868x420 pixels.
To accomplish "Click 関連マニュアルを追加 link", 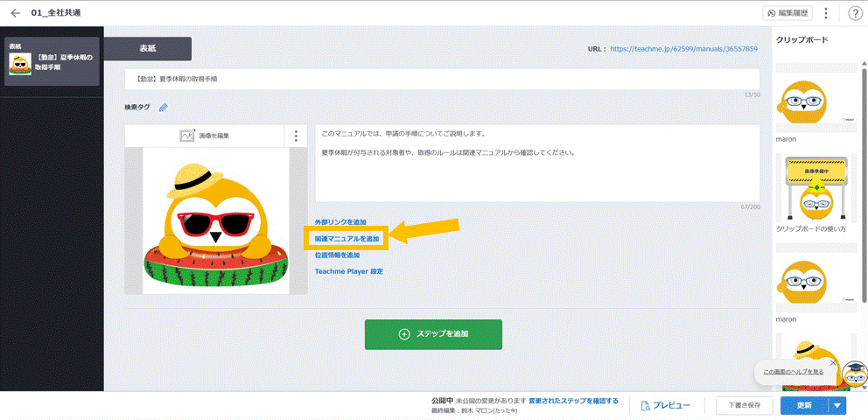I will (x=347, y=239).
